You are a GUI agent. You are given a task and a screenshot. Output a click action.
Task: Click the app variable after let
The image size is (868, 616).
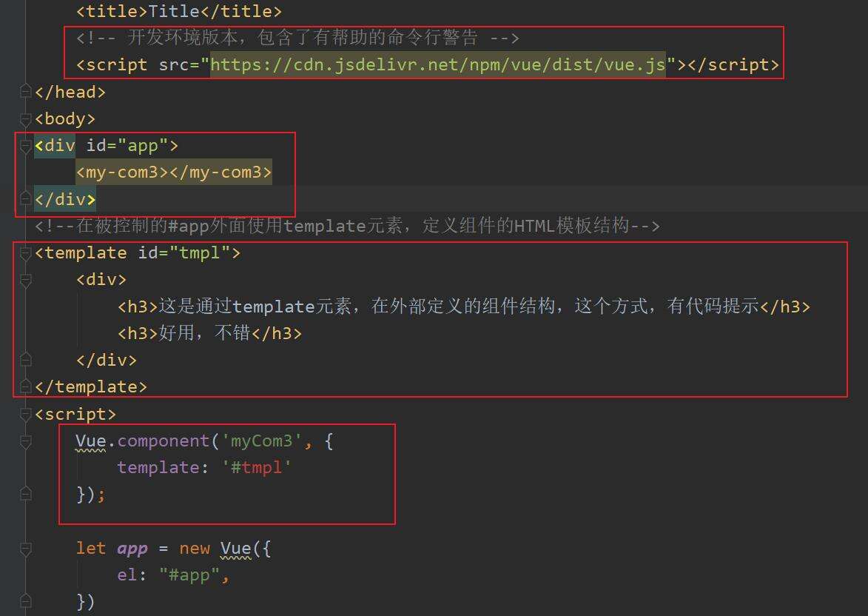[x=132, y=549]
